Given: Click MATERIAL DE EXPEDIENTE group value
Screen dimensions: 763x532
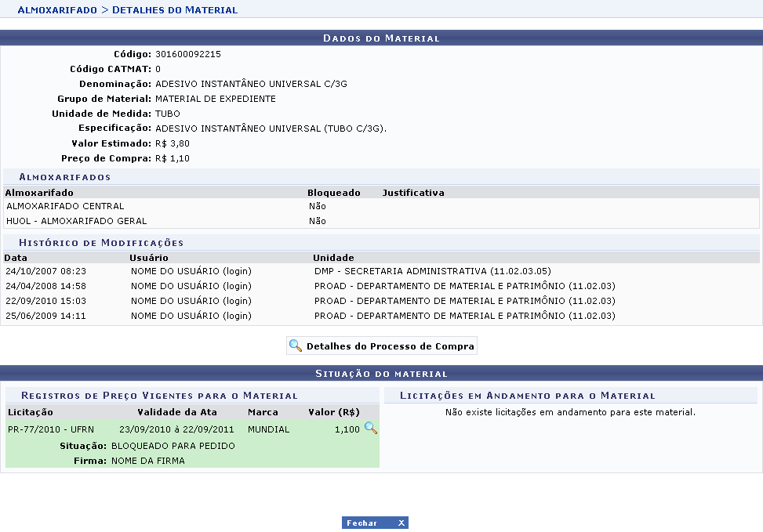Looking at the screenshot, I should pos(216,99).
